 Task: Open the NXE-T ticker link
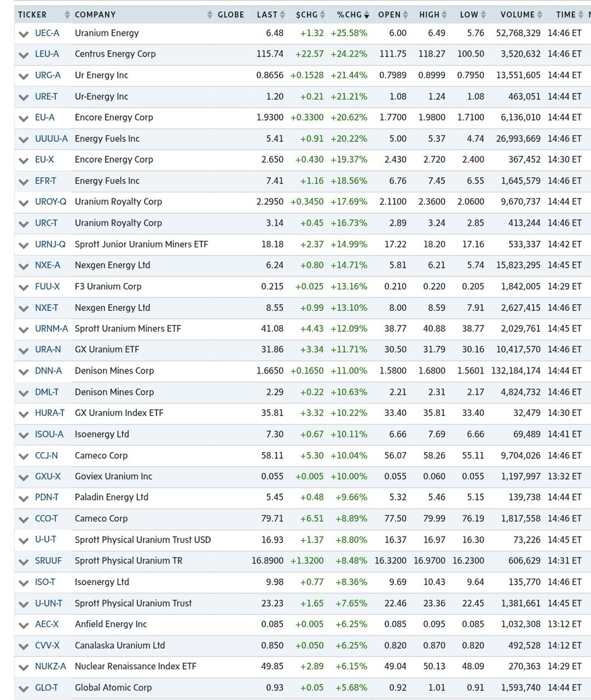point(47,307)
